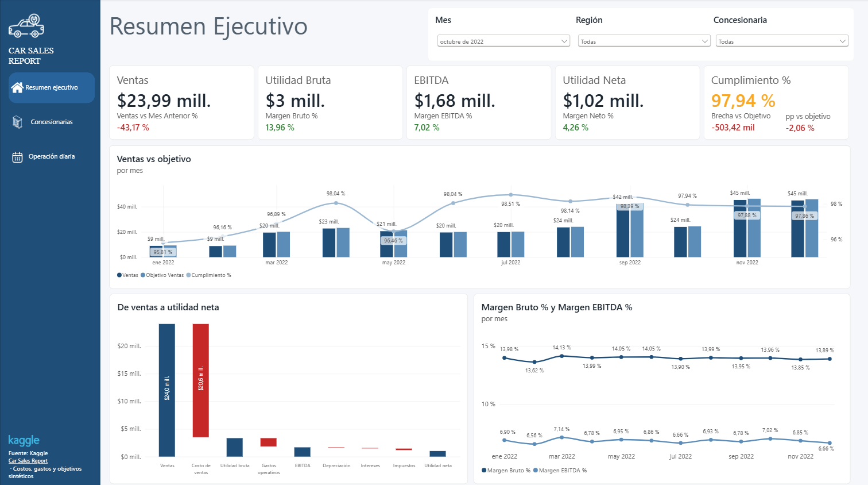
Task: Click the Ventas vs objetivo chart title
Action: tap(154, 159)
